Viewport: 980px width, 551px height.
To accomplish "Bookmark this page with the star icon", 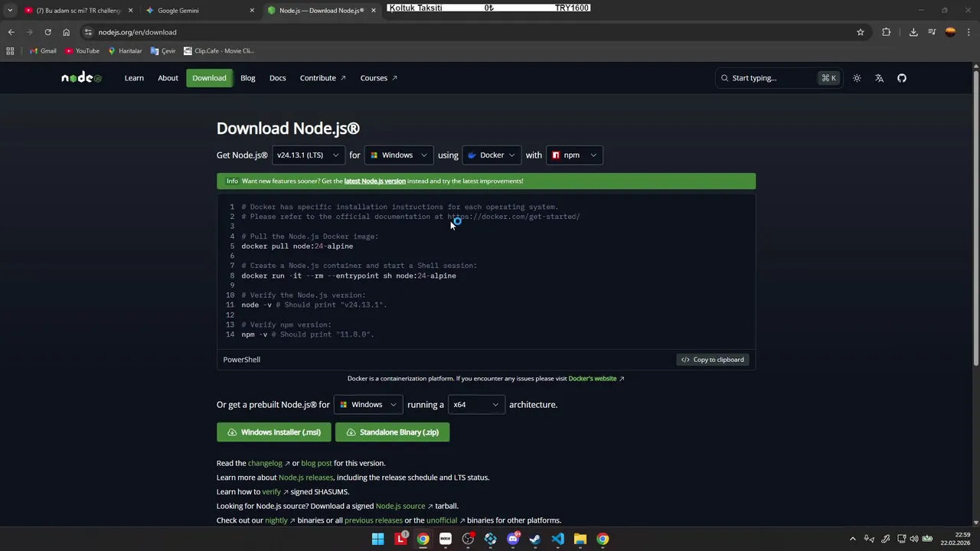I will coord(861,32).
